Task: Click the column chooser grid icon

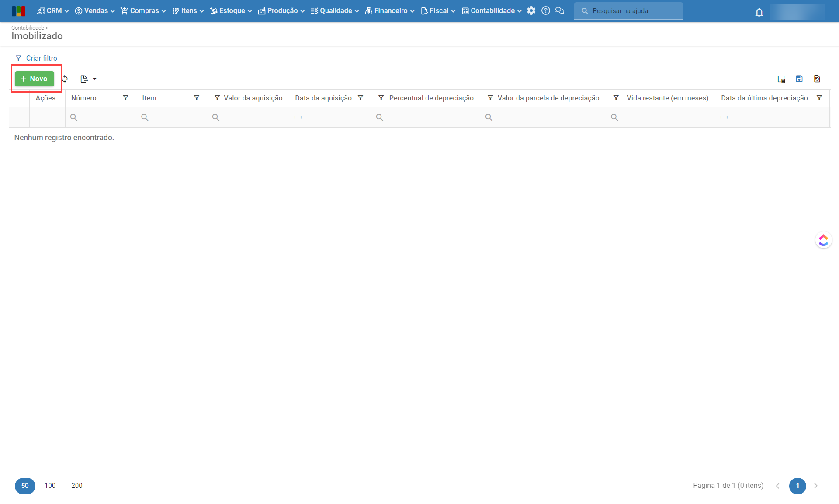Action: click(781, 79)
